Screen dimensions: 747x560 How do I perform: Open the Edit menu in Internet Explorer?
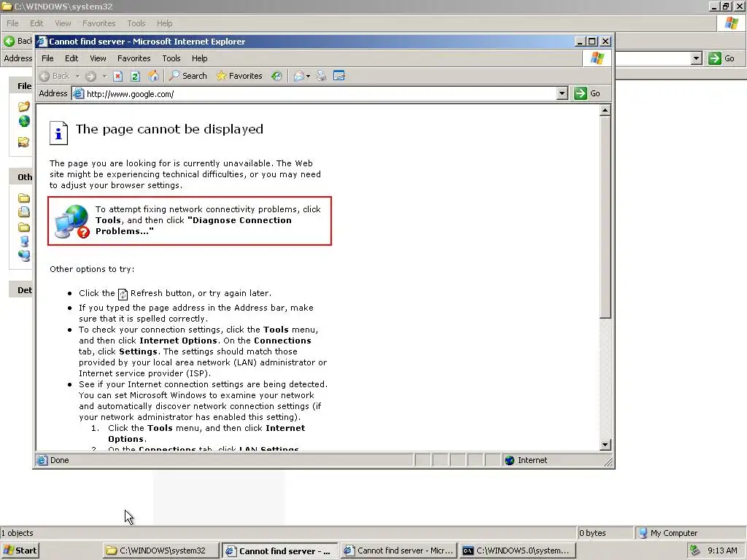[x=71, y=58]
